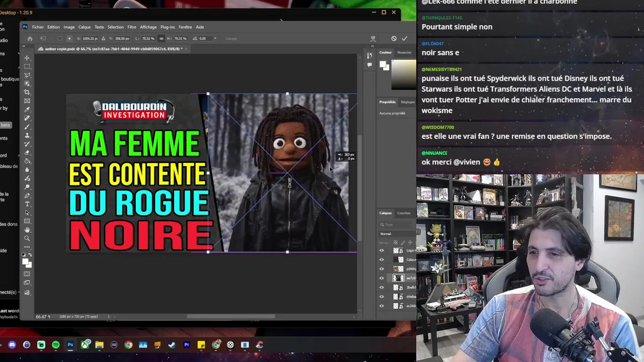Switch to warp mode icon
The height and width of the screenshot is (362, 644).
(373, 39)
